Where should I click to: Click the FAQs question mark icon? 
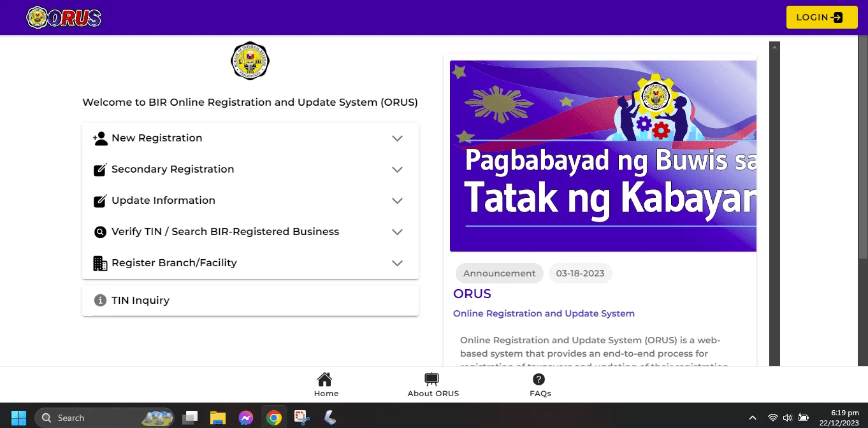click(539, 380)
